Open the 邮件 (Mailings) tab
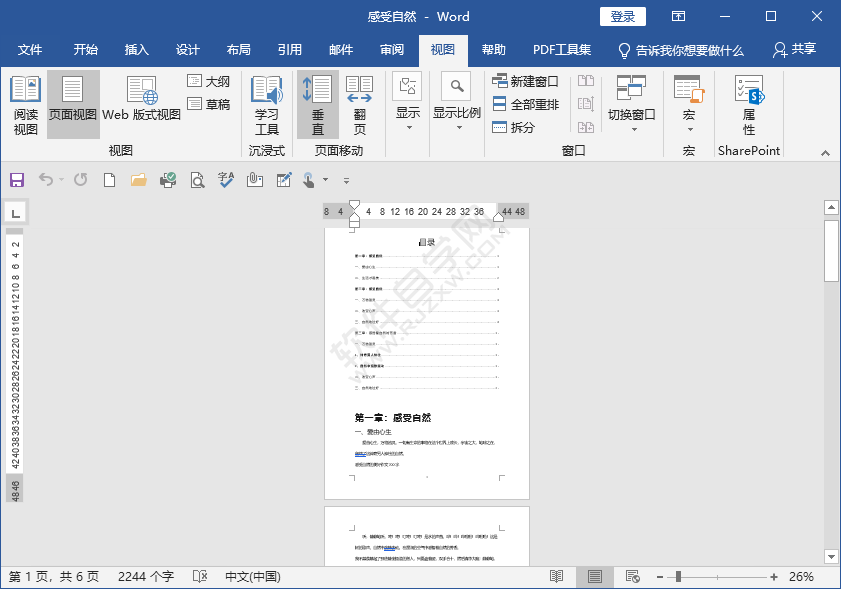Viewport: 841px width, 589px height. click(x=341, y=50)
